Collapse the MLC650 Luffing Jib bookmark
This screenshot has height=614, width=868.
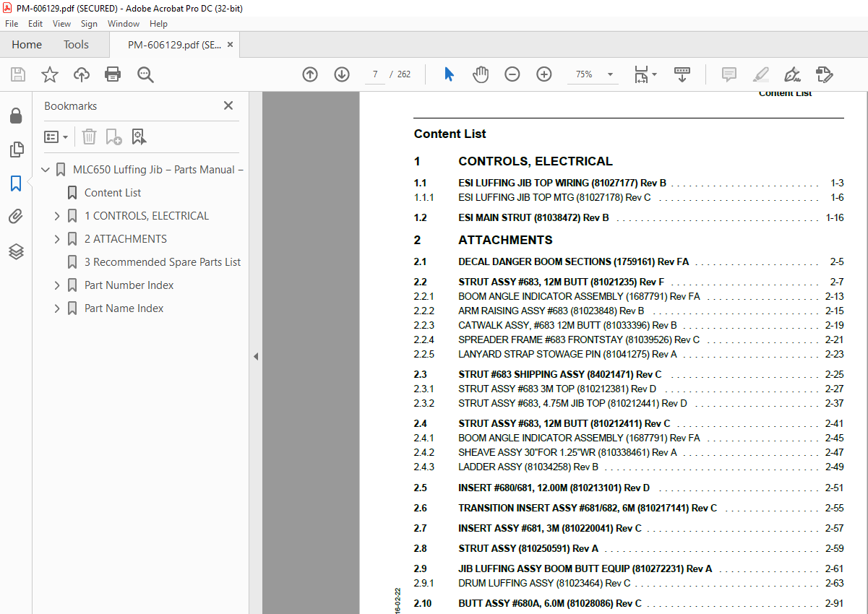click(46, 170)
